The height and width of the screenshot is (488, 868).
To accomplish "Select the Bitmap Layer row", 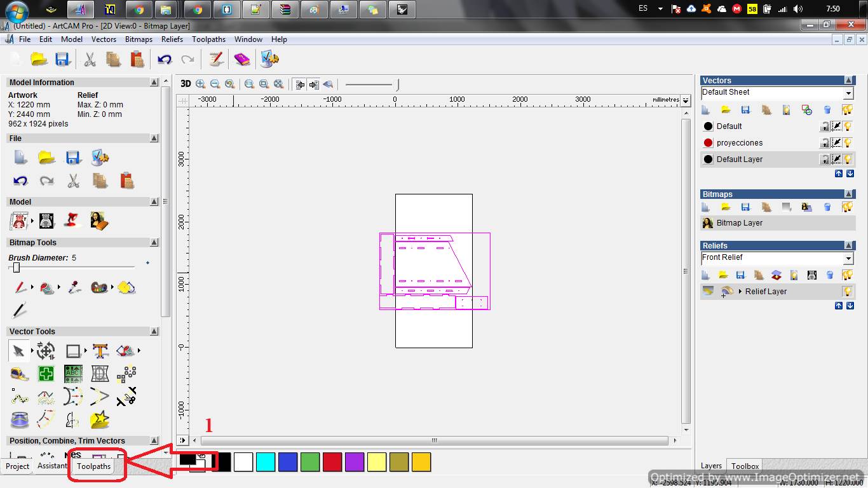I will coord(778,223).
